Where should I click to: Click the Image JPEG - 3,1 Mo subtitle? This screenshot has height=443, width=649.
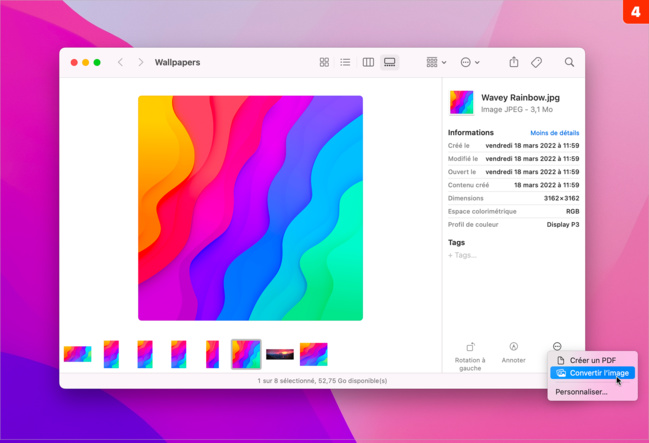(517, 109)
